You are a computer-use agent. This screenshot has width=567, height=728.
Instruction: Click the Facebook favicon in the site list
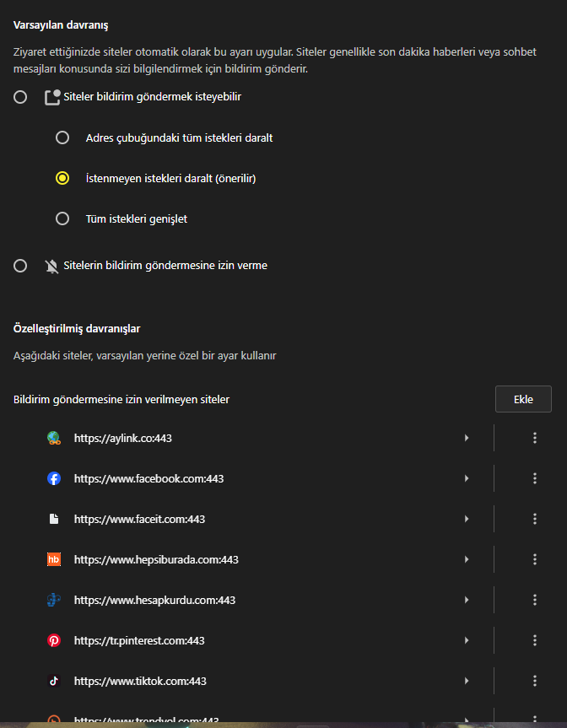coord(54,478)
